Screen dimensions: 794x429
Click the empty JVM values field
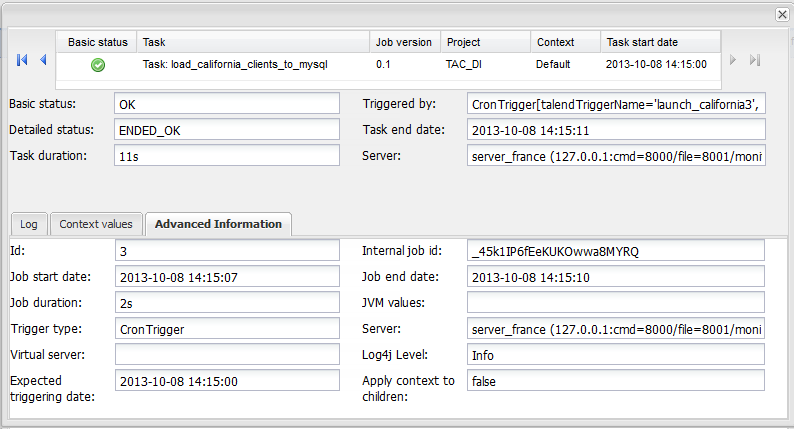[x=615, y=303]
